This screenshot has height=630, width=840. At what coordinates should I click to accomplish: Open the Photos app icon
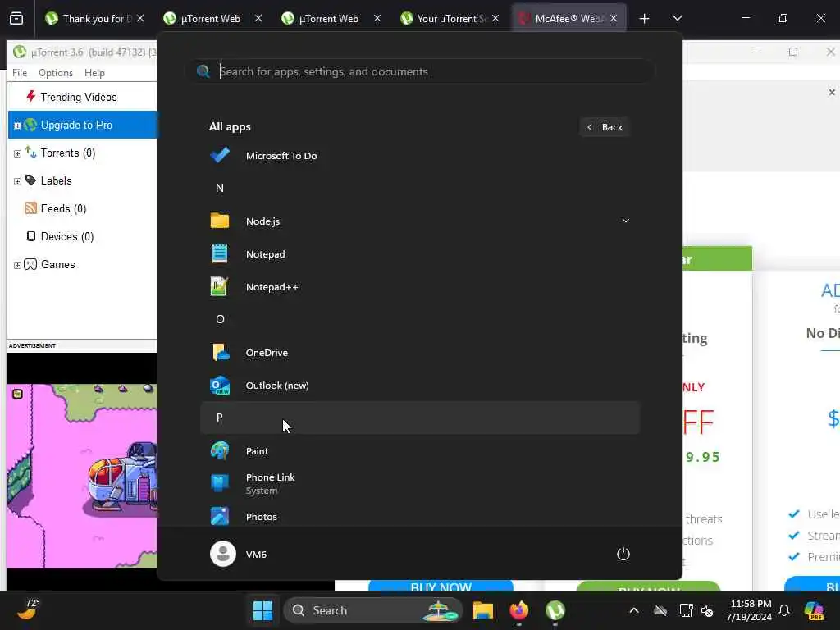click(220, 517)
